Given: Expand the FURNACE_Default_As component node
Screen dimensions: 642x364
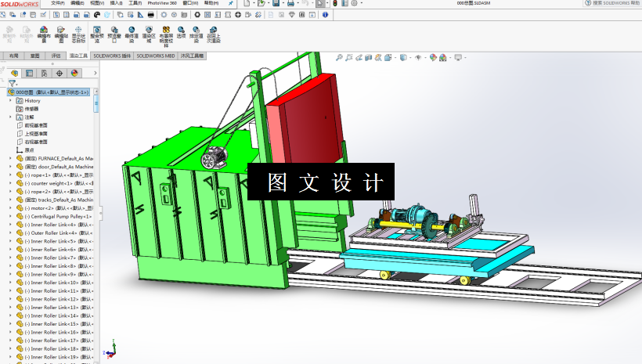Looking at the screenshot, I should (x=11, y=158).
